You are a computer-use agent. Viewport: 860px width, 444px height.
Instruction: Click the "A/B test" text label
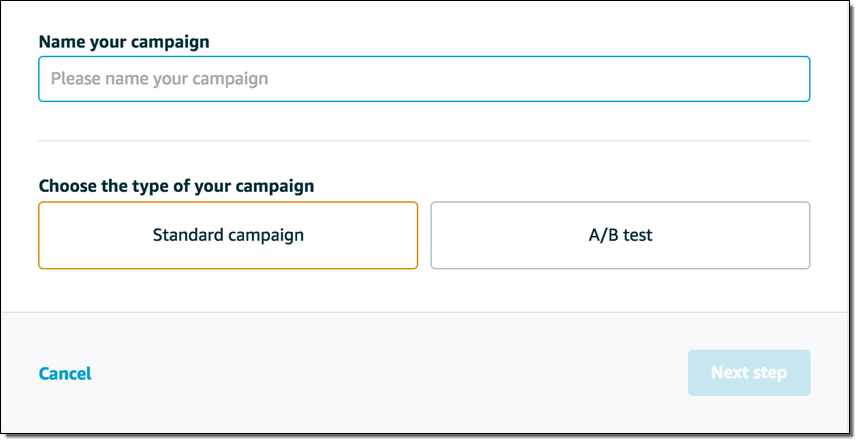point(620,236)
